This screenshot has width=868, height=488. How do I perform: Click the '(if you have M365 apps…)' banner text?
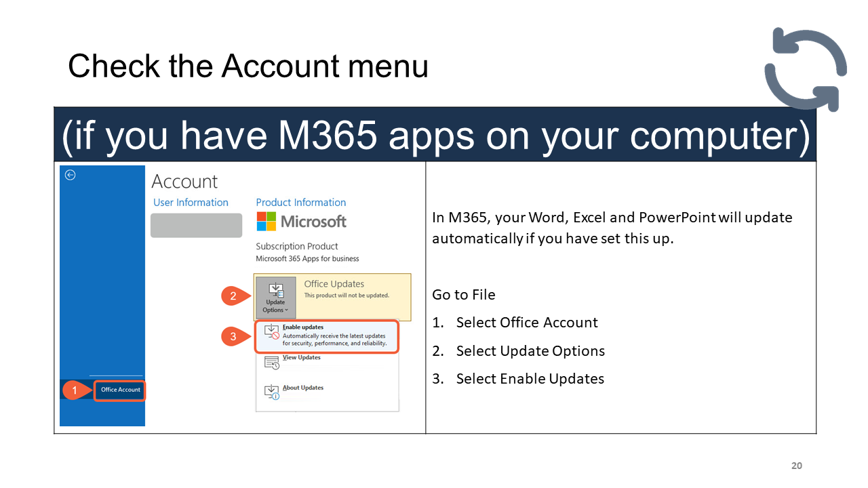(435, 134)
